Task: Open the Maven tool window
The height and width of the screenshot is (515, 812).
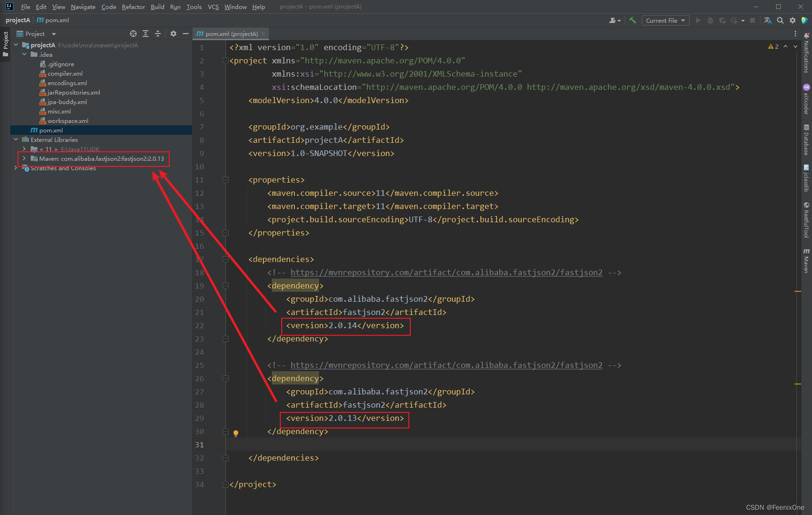Action: tap(806, 261)
